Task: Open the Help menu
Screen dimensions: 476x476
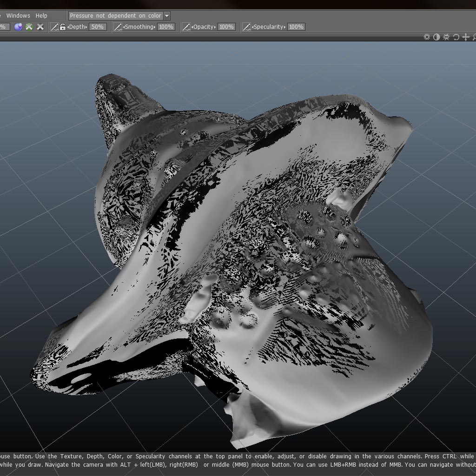Action: 41,16
